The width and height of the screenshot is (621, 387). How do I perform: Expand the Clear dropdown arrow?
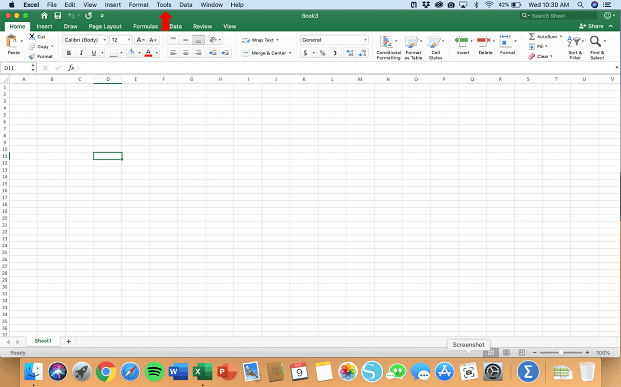[x=551, y=56]
